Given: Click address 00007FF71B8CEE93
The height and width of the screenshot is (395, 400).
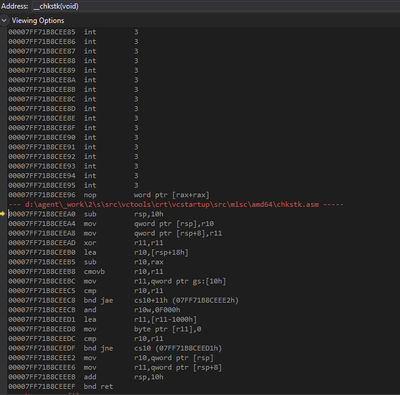Looking at the screenshot, I should click(x=42, y=166).
